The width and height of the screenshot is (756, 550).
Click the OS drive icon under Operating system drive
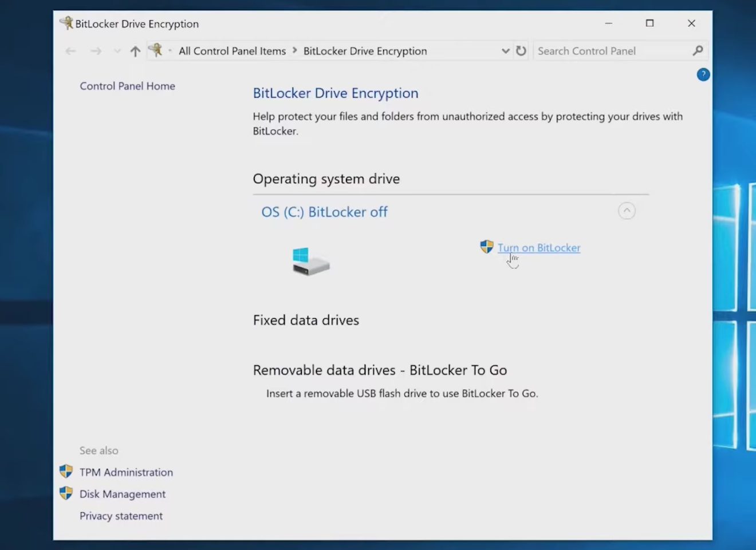pyautogui.click(x=310, y=261)
